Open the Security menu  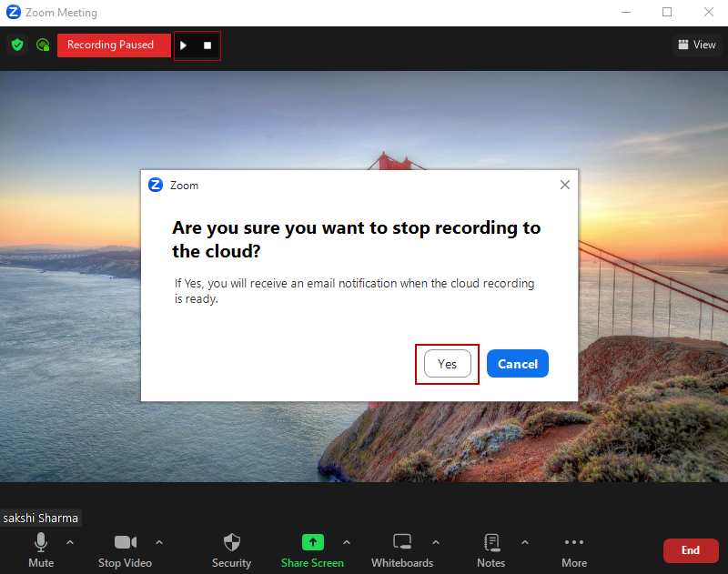coord(231,550)
